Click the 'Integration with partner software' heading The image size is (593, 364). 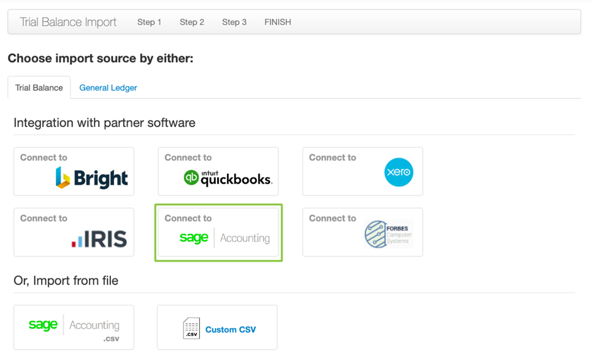coord(104,122)
